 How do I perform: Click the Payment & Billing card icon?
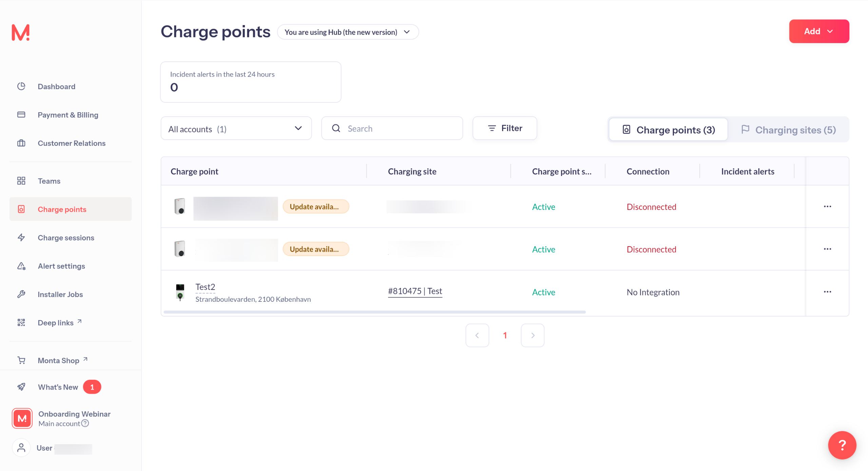tap(21, 115)
